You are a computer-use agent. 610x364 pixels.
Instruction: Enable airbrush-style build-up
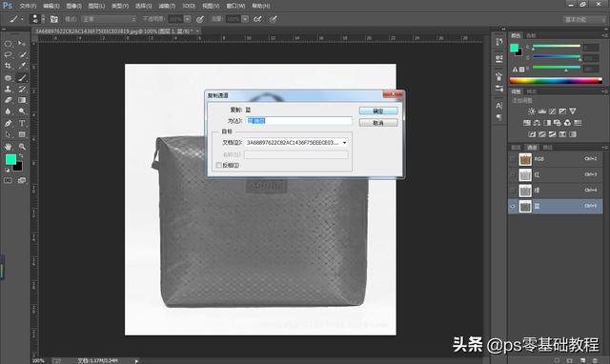click(257, 19)
